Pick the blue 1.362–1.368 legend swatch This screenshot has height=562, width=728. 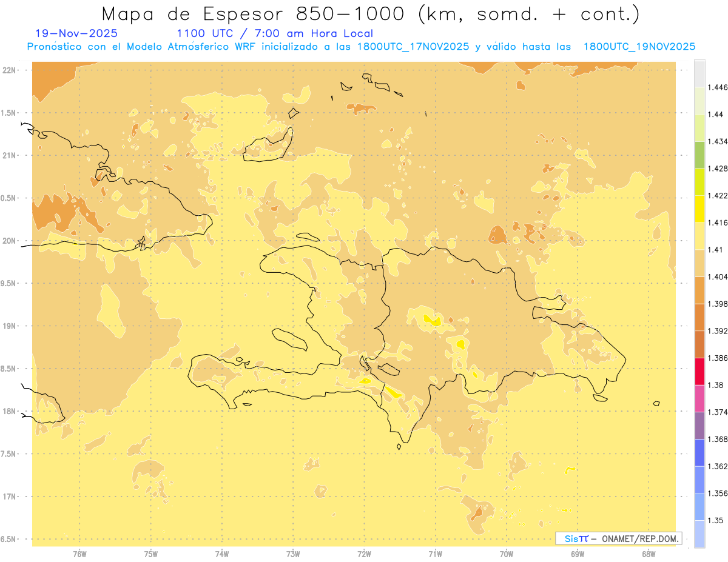pyautogui.click(x=699, y=452)
